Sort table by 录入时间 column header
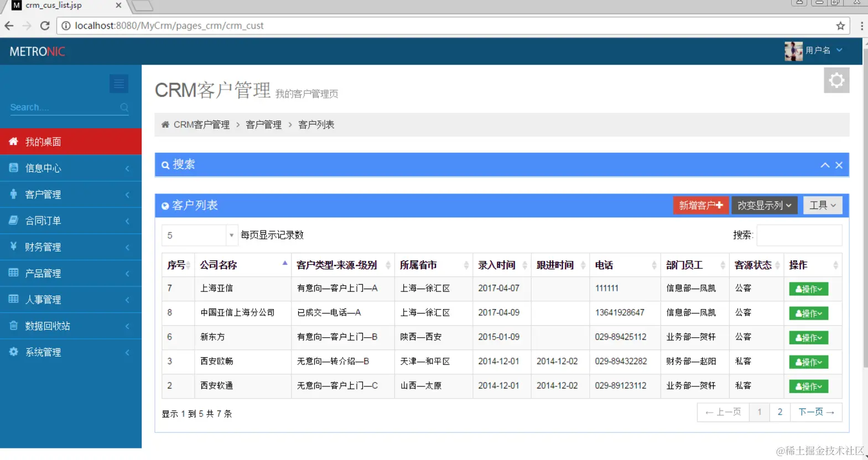This screenshot has width=868, height=460. pos(502,265)
